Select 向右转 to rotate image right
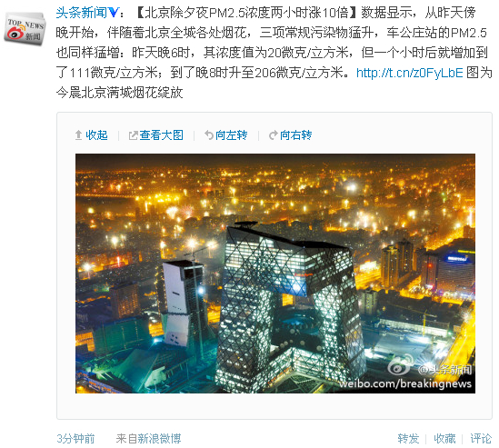Screen dimensions: 499x448 click(x=296, y=135)
